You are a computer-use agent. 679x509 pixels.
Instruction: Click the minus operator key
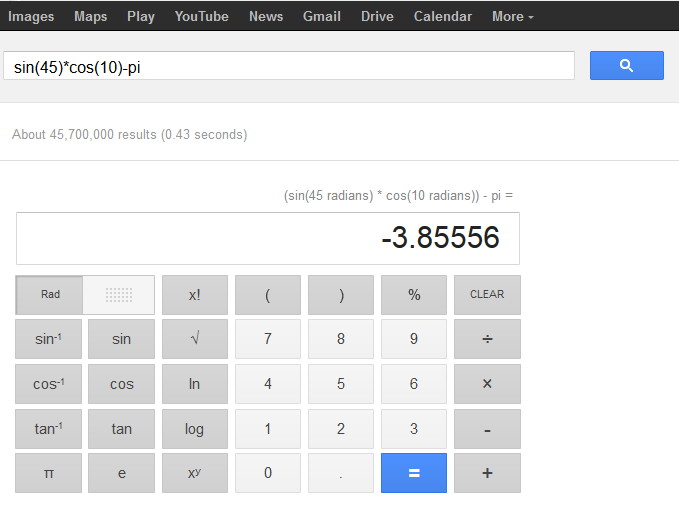tap(487, 429)
